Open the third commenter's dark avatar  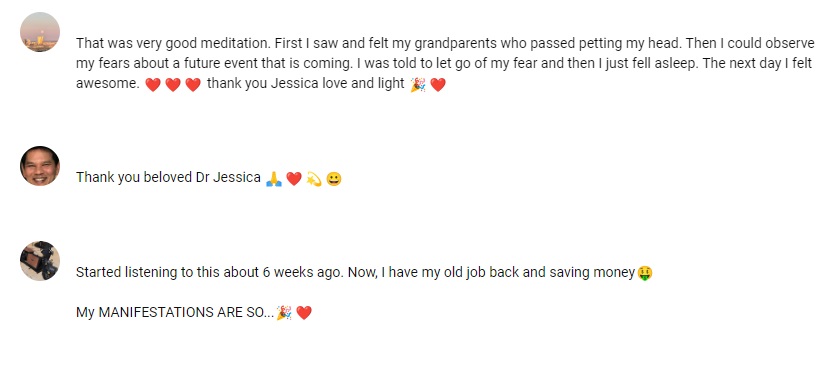tap(40, 261)
